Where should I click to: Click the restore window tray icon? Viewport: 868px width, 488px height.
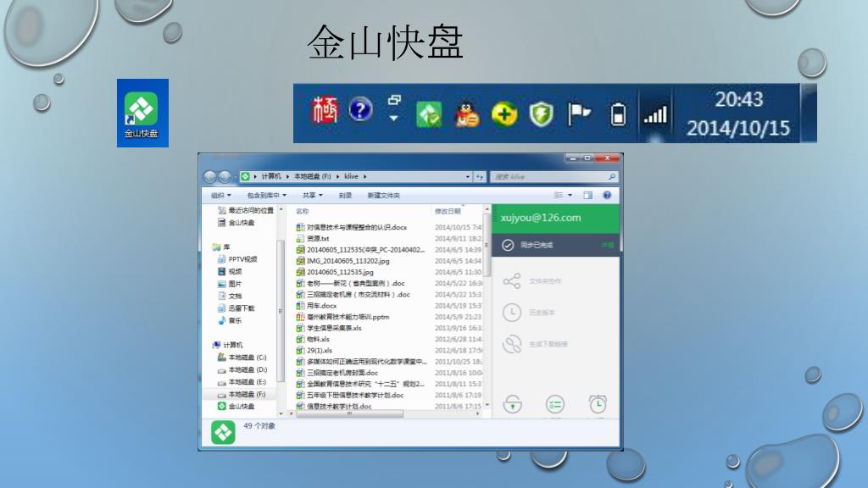(394, 100)
